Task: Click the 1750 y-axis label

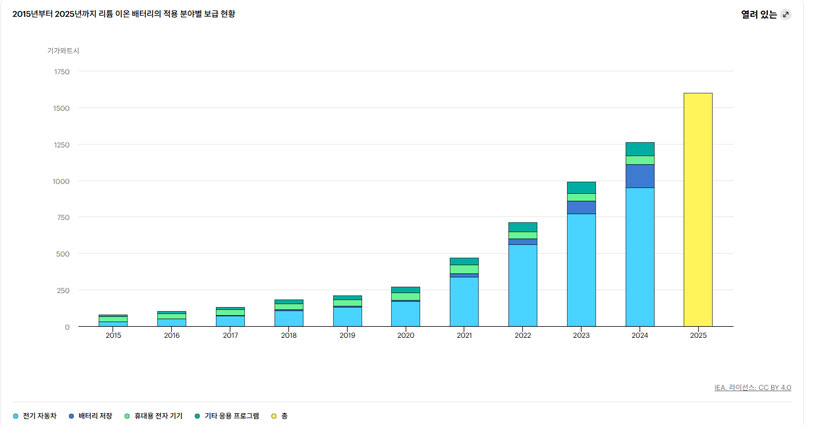Action: 62,72
